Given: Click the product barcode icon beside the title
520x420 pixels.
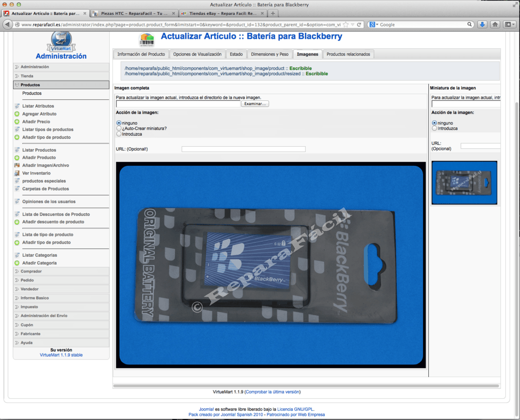Looking at the screenshot, I should [x=147, y=40].
